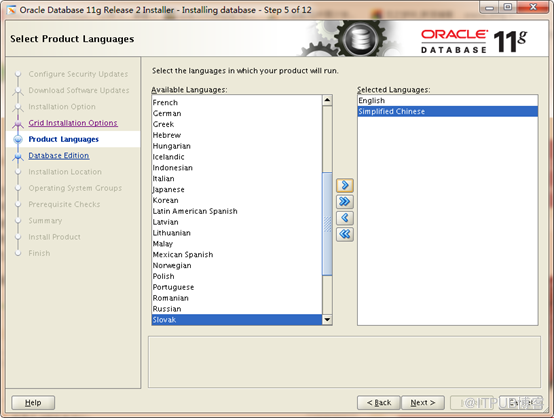Select Indonesian in Available Languages
The image size is (554, 418).
[237, 168]
